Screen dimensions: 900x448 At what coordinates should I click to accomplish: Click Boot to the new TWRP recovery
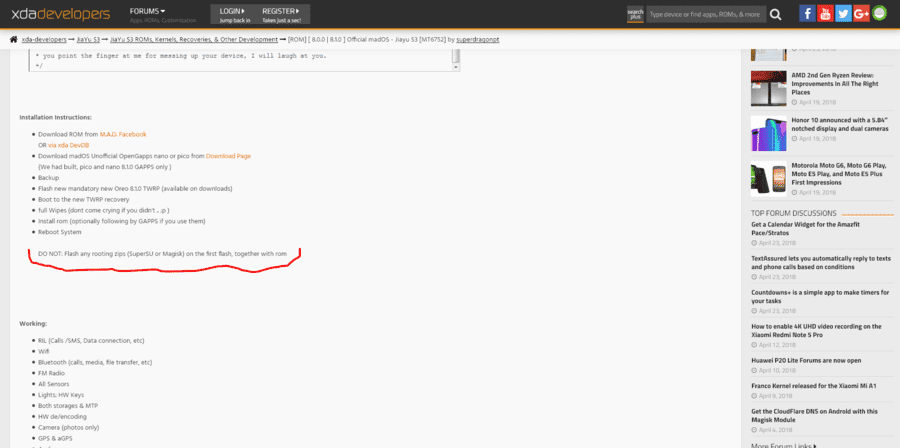(x=84, y=200)
